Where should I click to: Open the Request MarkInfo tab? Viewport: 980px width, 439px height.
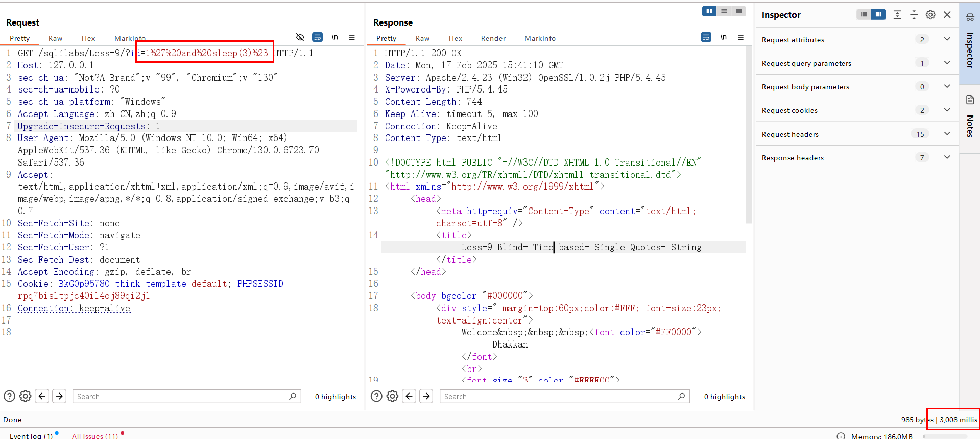click(x=130, y=38)
